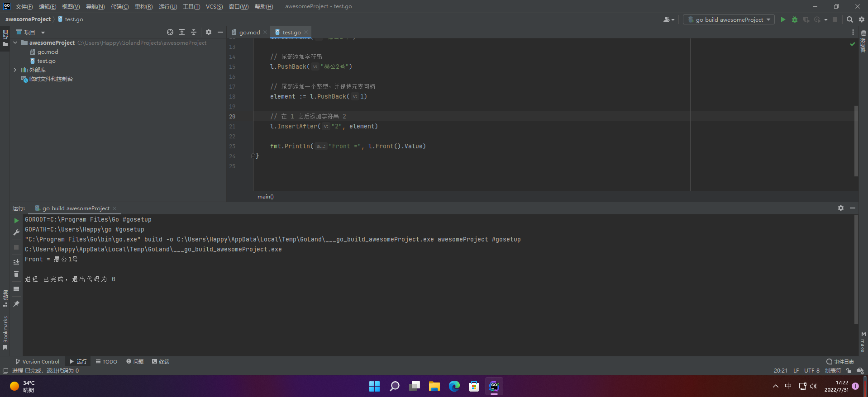Open Microsoft Edge from the Windows taskbar
The image size is (868, 397).
[454, 386]
